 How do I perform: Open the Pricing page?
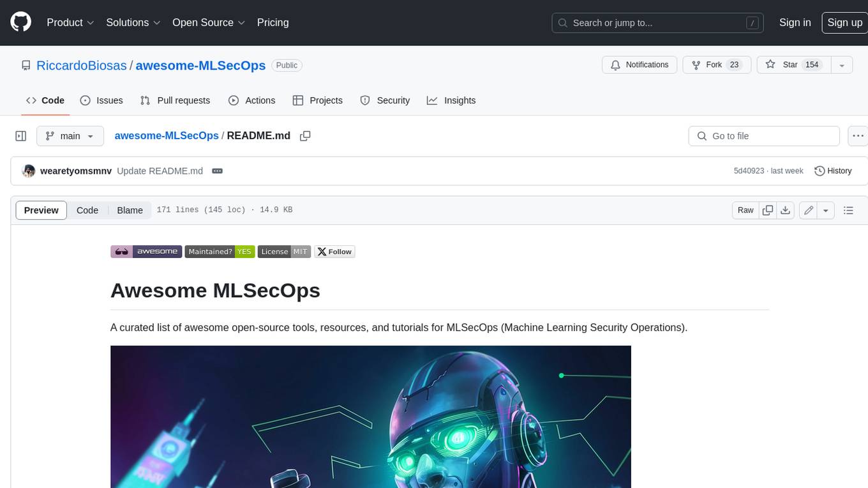pyautogui.click(x=273, y=22)
